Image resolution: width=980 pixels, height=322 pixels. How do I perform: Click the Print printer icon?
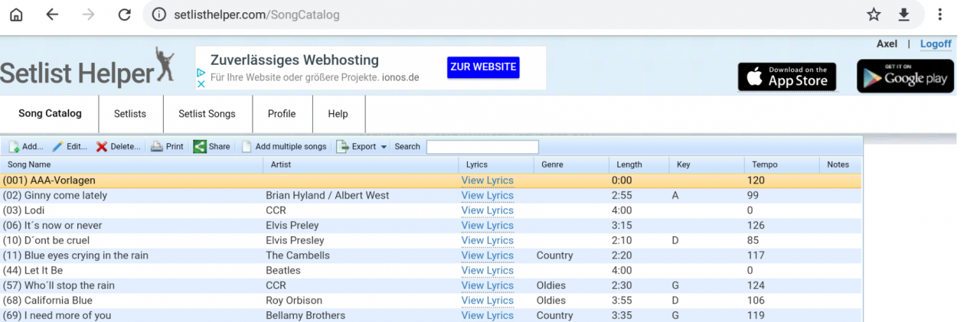tap(156, 147)
